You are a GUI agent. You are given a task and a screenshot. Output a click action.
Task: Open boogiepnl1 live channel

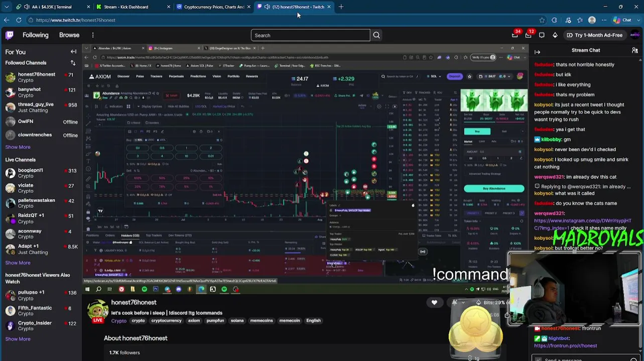41,173
